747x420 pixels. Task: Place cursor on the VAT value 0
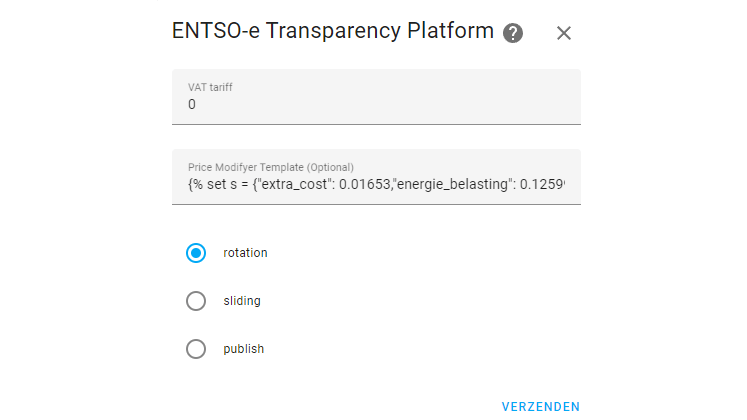[x=192, y=104]
